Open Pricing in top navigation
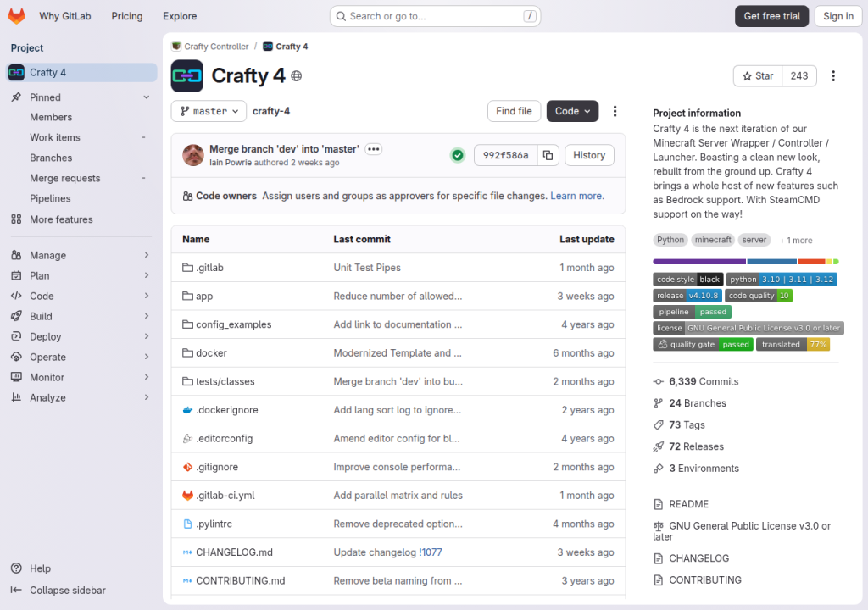868x610 pixels. coord(127,16)
